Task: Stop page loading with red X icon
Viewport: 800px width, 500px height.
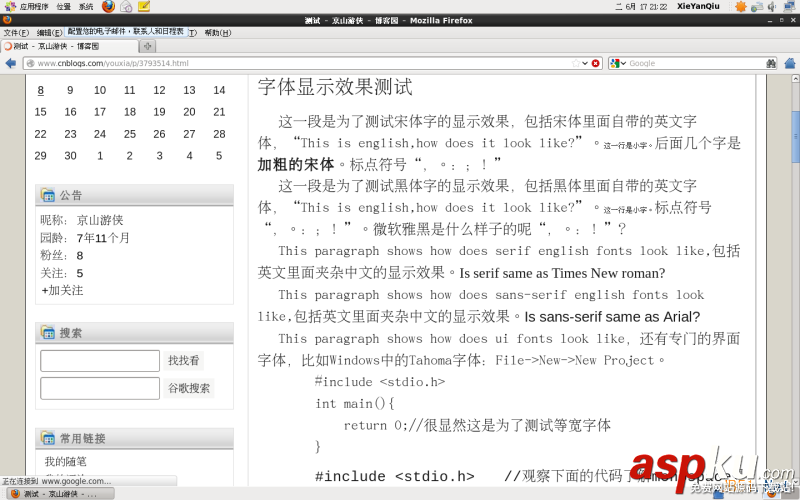Action: (x=595, y=63)
